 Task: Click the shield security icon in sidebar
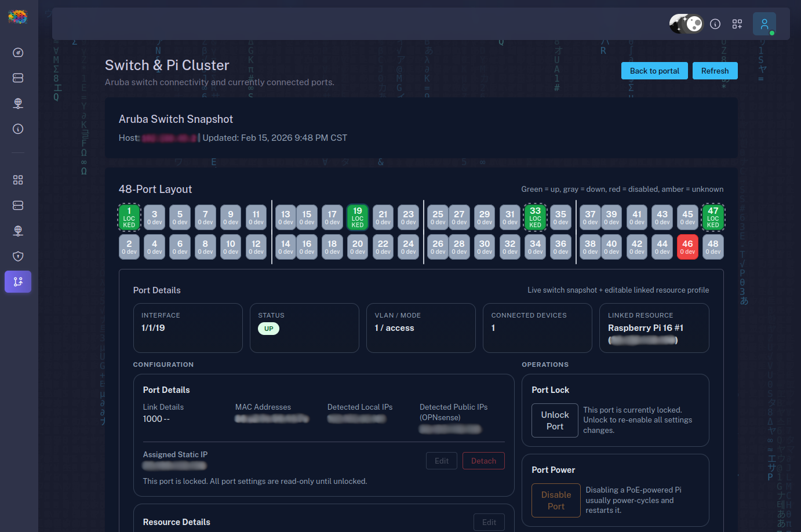[x=18, y=256]
